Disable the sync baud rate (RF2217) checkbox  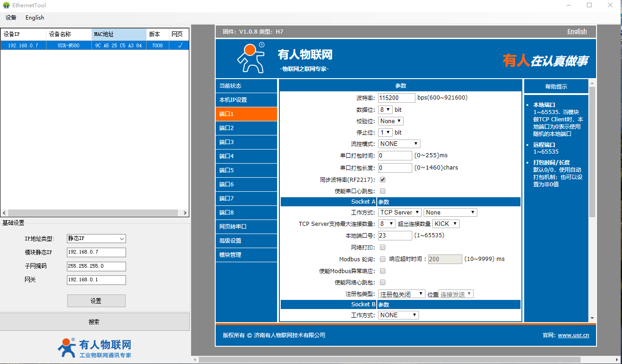(383, 180)
